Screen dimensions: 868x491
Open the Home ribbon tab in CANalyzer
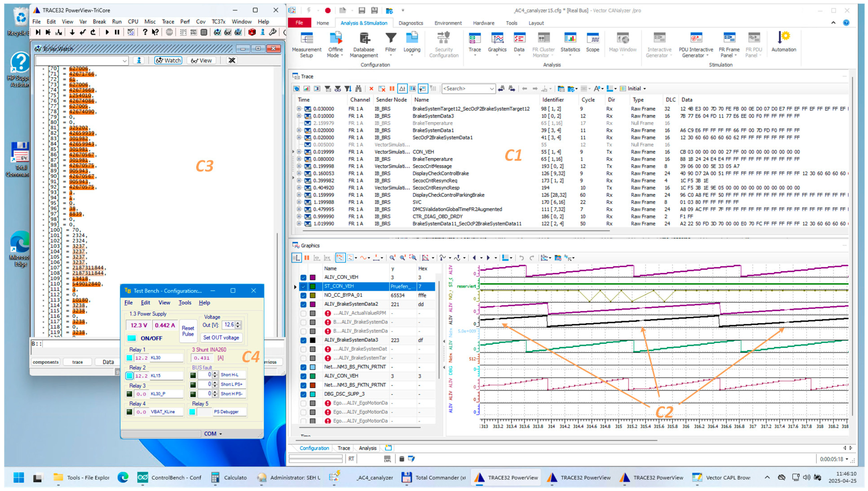pos(322,23)
